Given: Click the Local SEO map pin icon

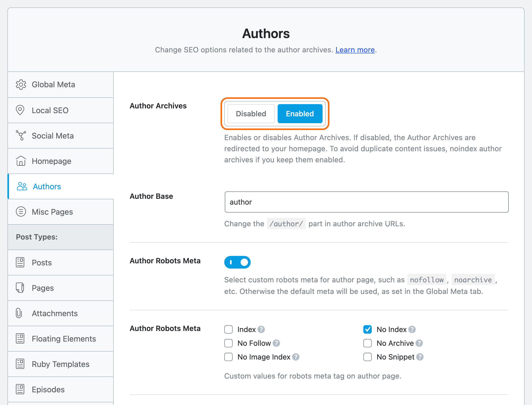Looking at the screenshot, I should [x=20, y=110].
